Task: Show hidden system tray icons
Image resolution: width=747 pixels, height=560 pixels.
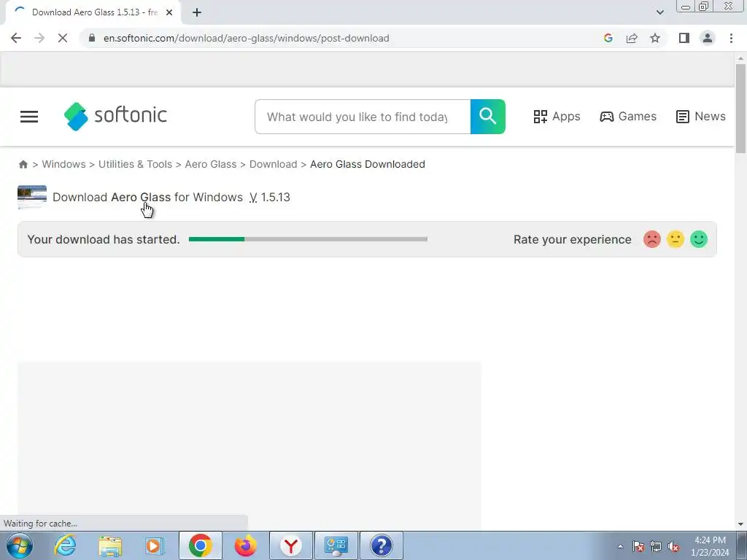Action: click(x=620, y=546)
